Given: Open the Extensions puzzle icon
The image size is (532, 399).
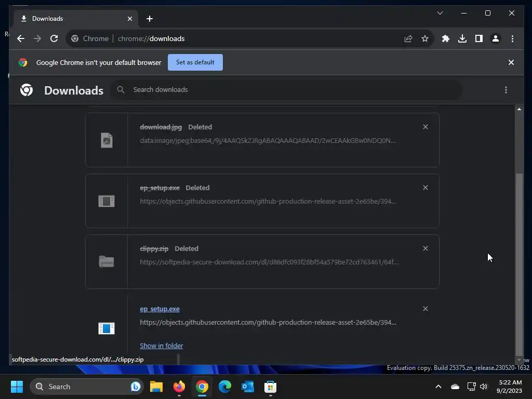Looking at the screenshot, I should coord(445,38).
